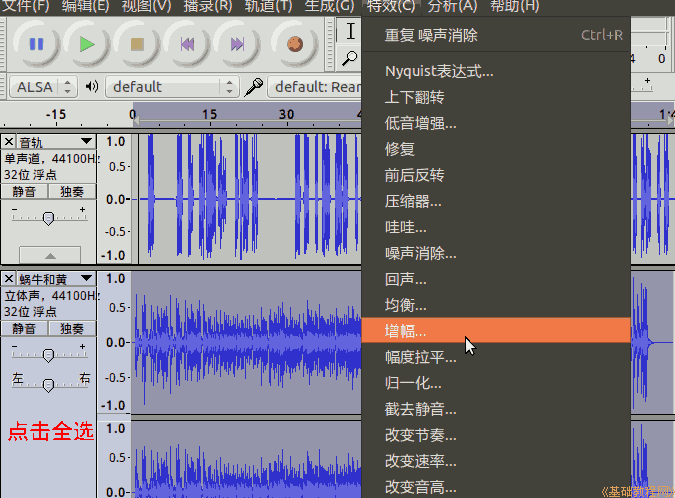Click the 15 mark on the timeline ruler

click(x=210, y=114)
